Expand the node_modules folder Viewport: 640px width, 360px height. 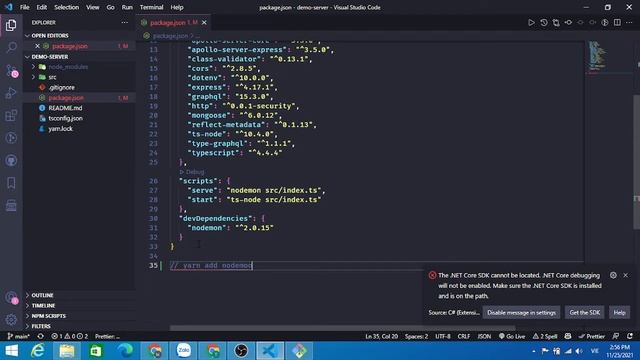tap(68, 67)
